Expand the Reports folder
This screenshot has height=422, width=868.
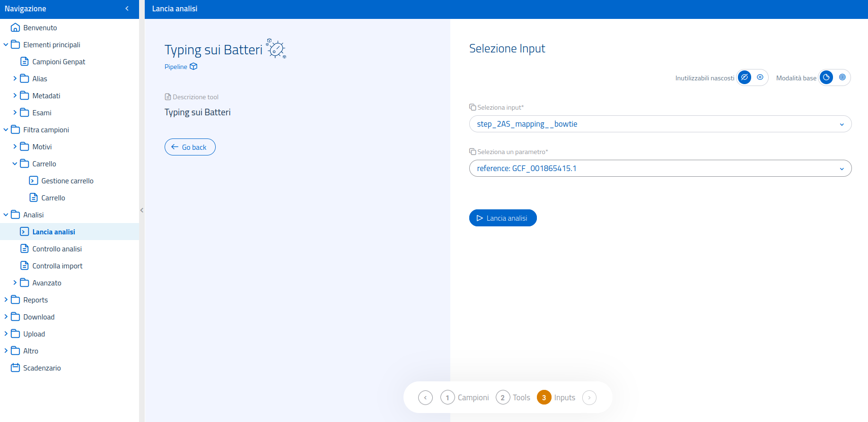(6, 300)
